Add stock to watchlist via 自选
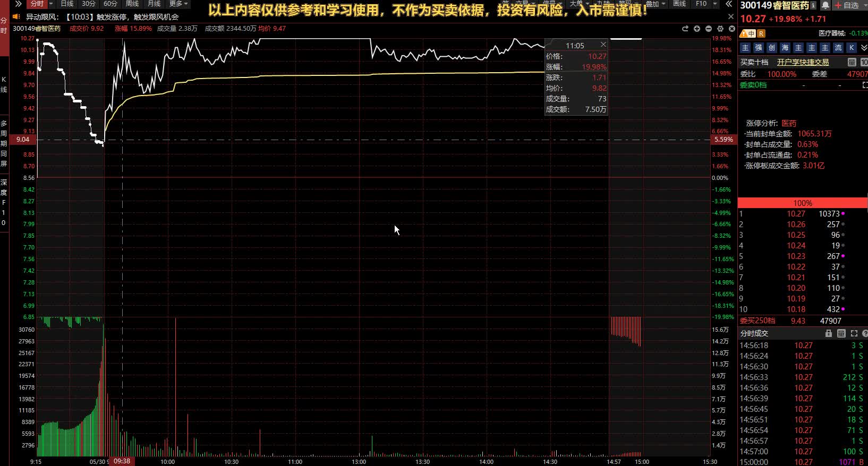This screenshot has width=868, height=466. 847,5
